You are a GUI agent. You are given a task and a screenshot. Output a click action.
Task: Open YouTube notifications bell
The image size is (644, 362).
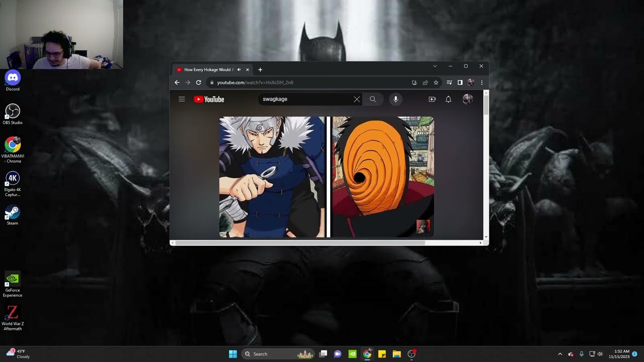pyautogui.click(x=448, y=99)
